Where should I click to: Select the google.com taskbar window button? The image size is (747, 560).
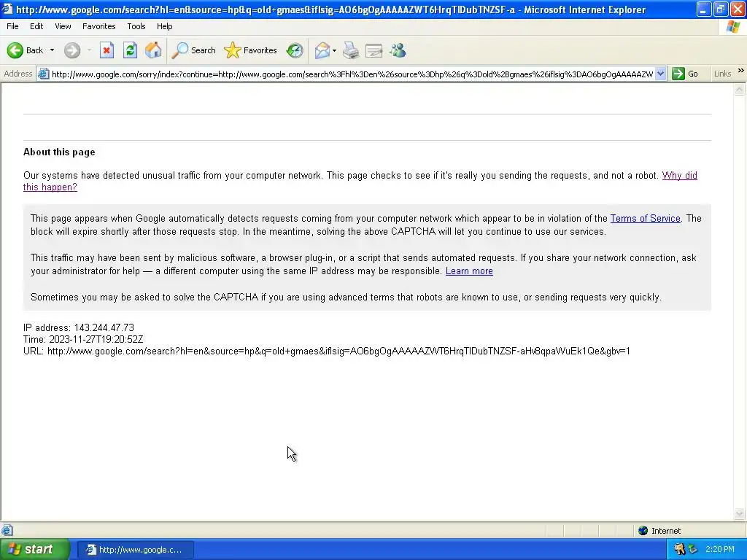pyautogui.click(x=135, y=550)
